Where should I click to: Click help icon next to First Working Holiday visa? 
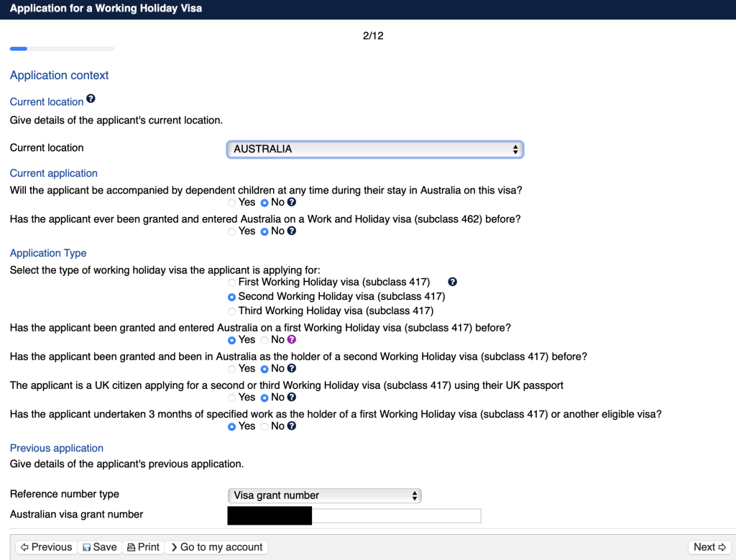(452, 282)
